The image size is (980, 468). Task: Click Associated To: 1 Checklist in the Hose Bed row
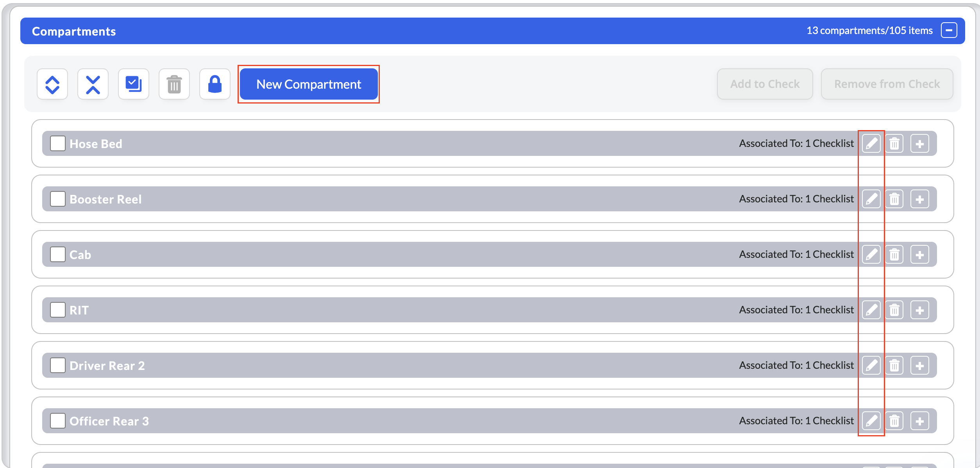click(796, 143)
